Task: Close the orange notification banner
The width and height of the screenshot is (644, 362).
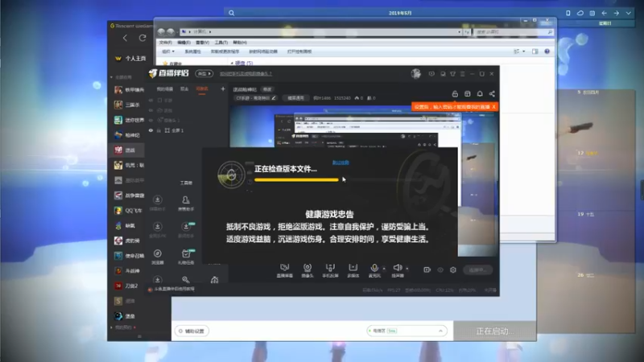Action: [493, 107]
